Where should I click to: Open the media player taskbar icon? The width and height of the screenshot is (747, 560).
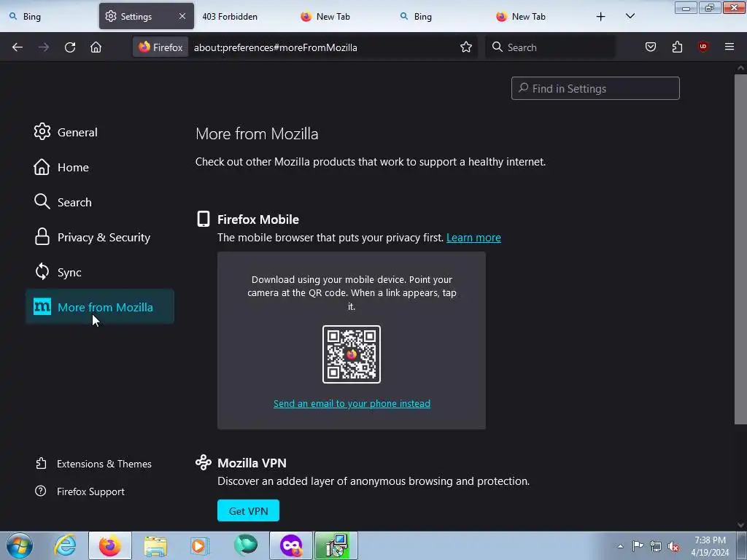(x=199, y=545)
